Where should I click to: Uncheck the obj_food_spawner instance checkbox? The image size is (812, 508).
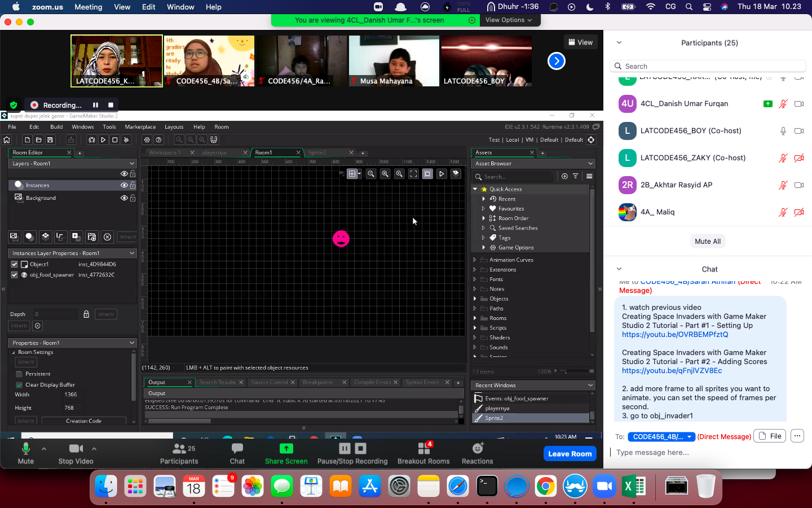[x=15, y=275]
